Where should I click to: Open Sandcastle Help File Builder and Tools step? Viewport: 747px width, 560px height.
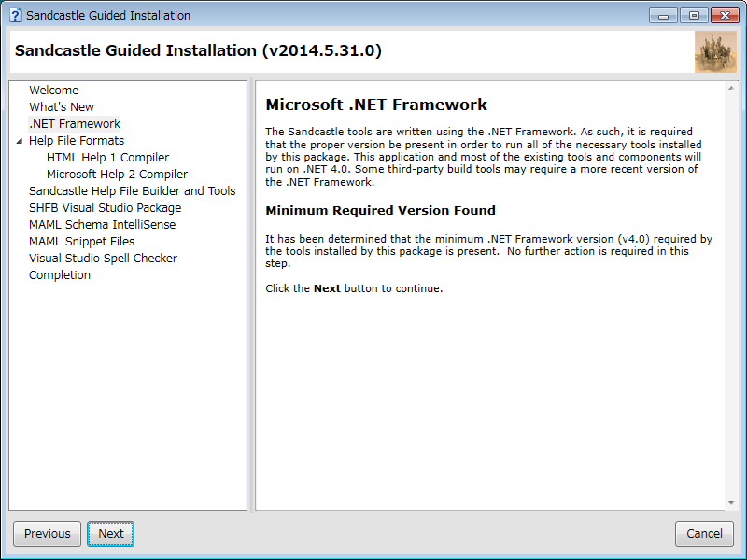click(x=132, y=191)
